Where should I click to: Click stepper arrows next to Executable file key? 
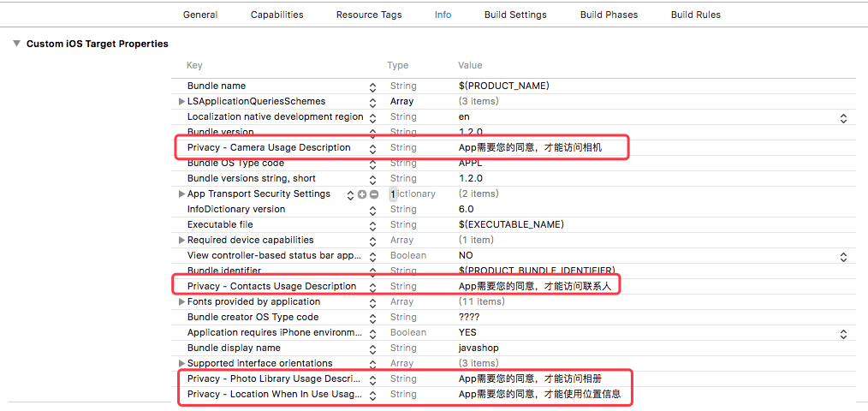[x=372, y=225]
